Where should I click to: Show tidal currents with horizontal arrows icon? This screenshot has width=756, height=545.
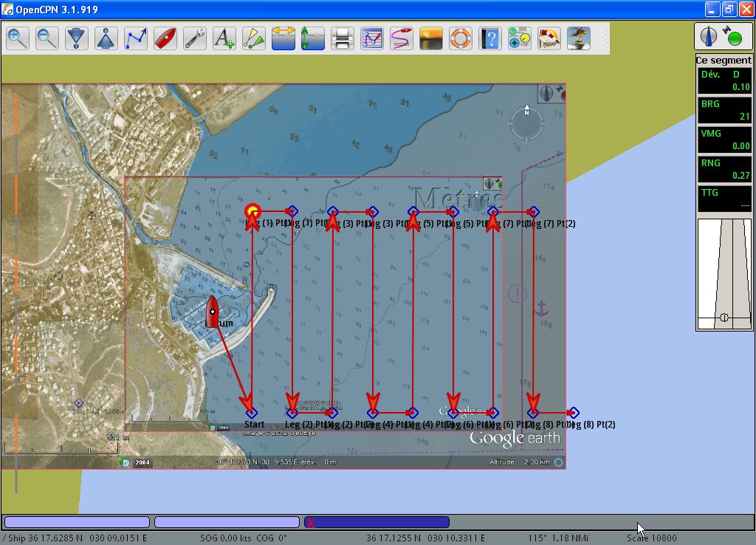click(283, 38)
